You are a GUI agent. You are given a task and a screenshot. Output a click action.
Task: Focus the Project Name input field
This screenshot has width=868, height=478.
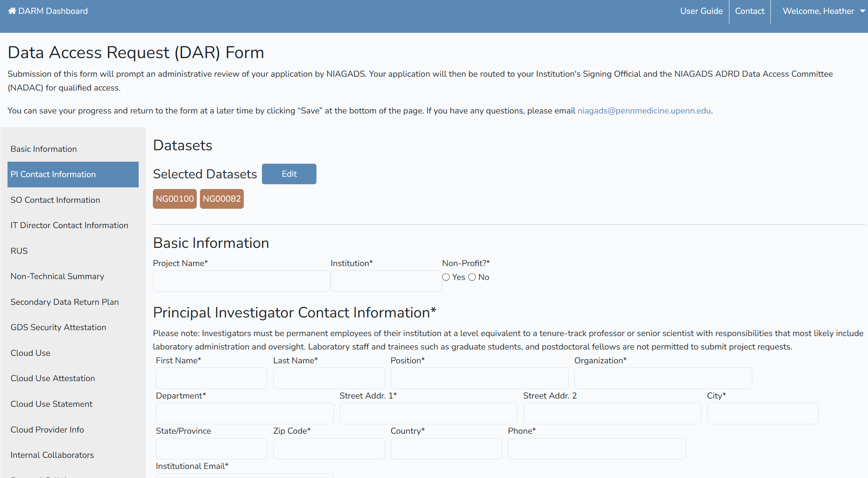(x=241, y=281)
